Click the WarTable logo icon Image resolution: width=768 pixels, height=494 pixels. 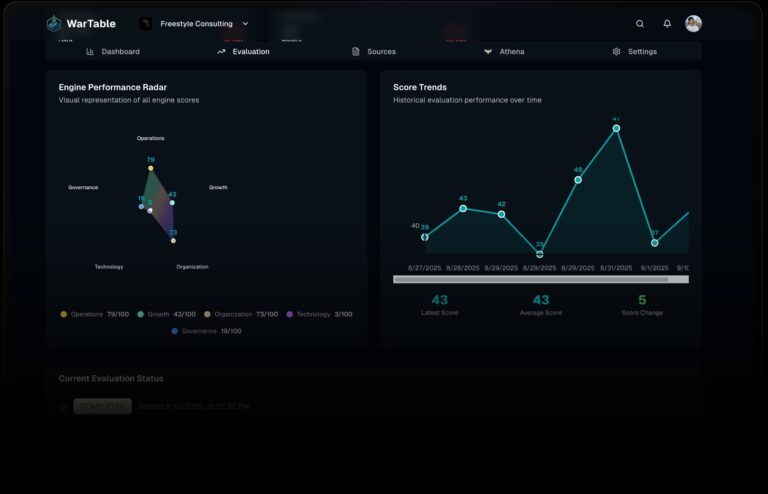[54, 24]
